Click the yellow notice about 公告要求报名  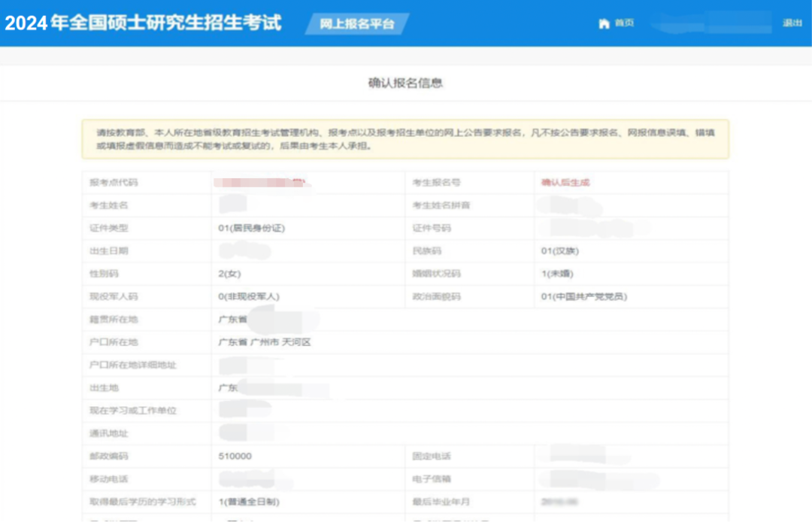coord(405,139)
